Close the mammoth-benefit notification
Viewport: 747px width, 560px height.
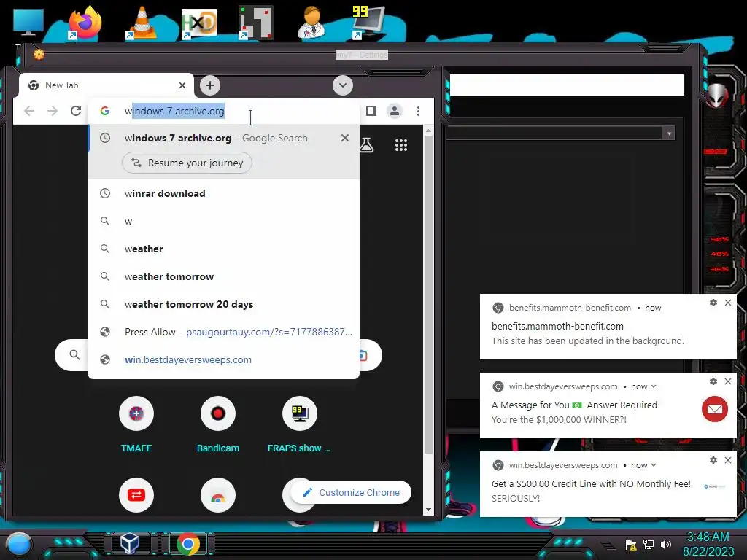(x=728, y=303)
